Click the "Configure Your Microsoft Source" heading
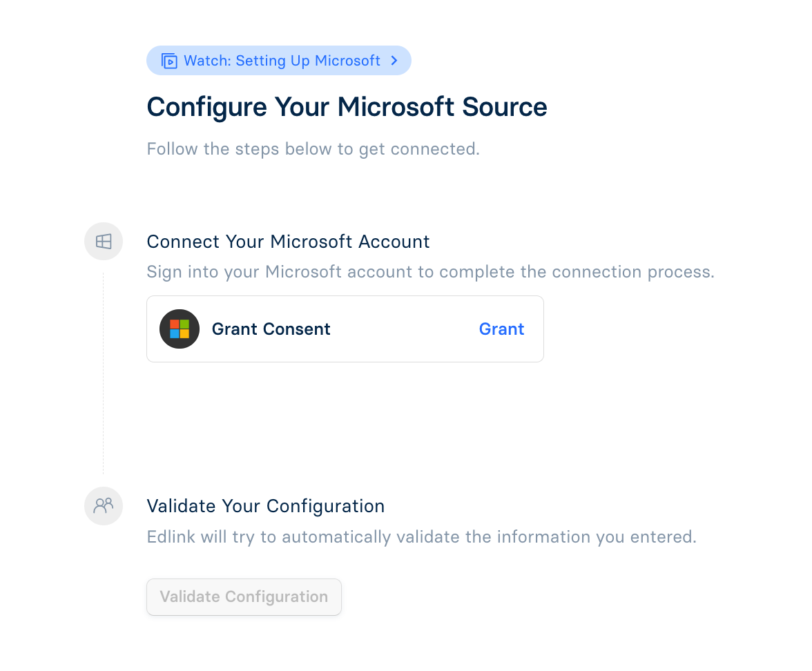Viewport: 812px width, 671px height. [x=347, y=107]
